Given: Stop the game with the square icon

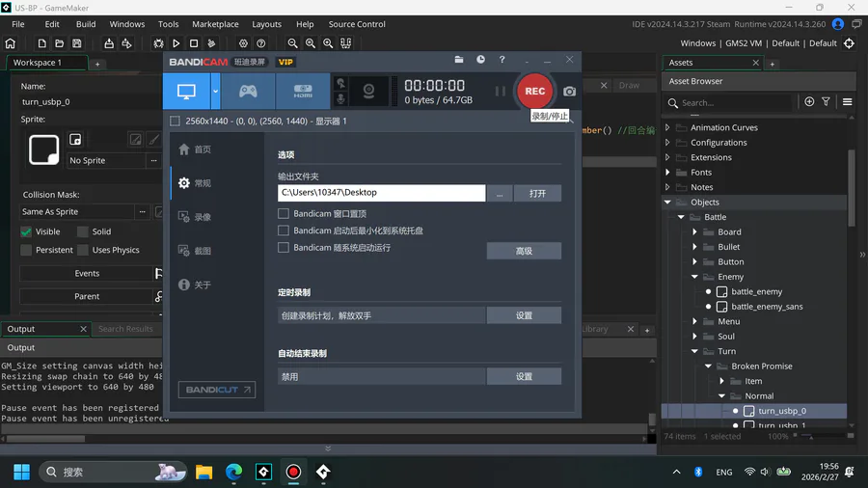Looking at the screenshot, I should coord(194,43).
